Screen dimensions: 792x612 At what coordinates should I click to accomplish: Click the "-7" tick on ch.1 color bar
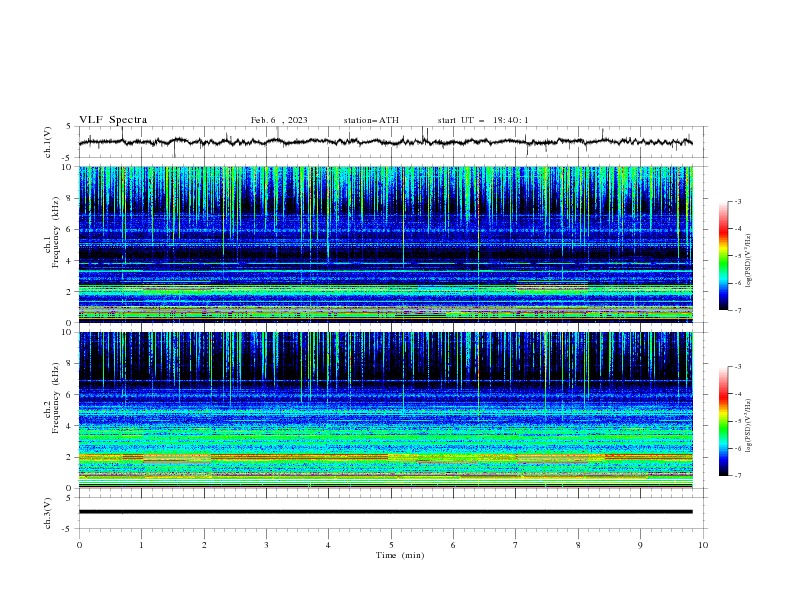click(x=737, y=310)
